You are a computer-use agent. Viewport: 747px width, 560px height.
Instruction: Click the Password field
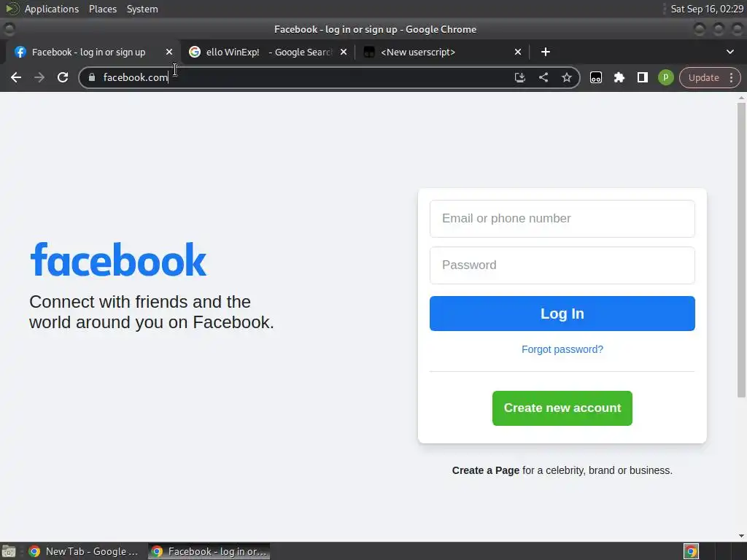point(562,265)
